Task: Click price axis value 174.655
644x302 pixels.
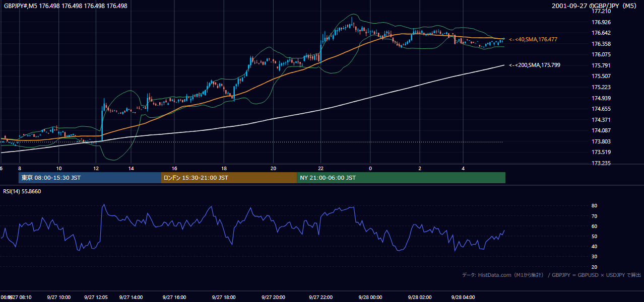Action: [x=601, y=109]
